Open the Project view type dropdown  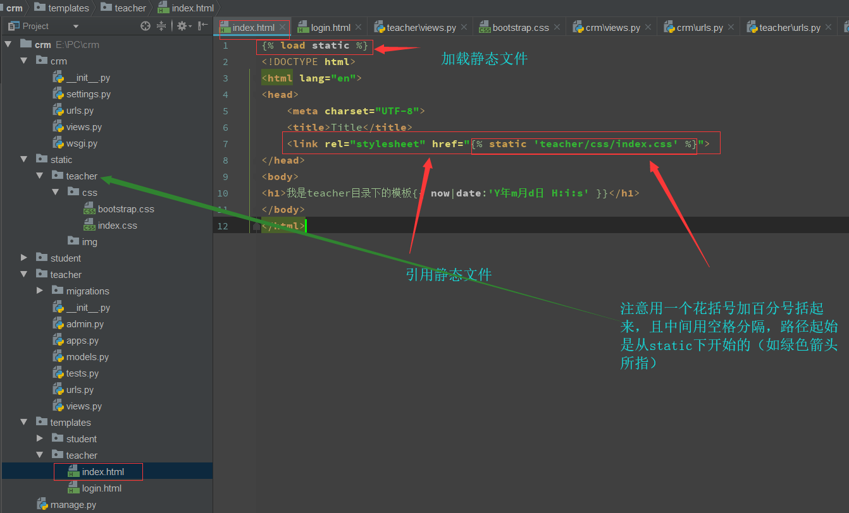pos(76,26)
